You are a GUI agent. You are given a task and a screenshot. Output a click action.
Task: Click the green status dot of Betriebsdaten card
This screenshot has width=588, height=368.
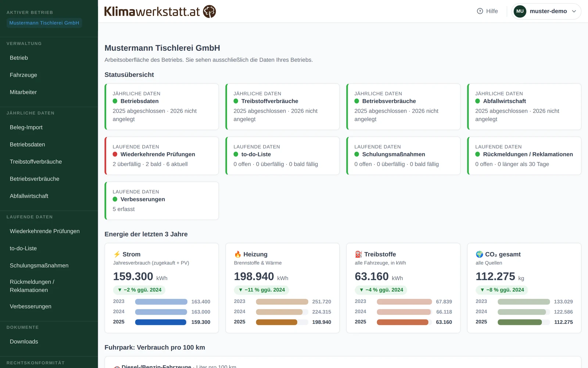[115, 101]
